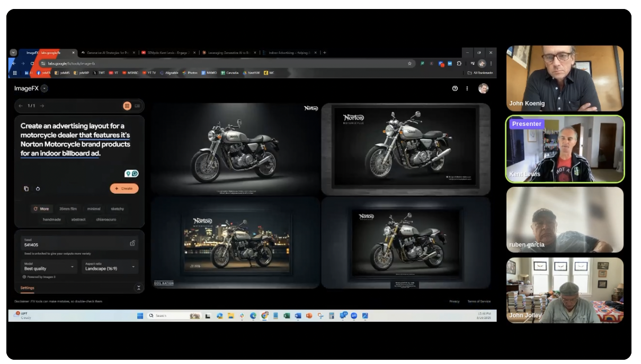The image size is (641, 364).
Task: Open the Windows Start menu
Action: point(140,316)
